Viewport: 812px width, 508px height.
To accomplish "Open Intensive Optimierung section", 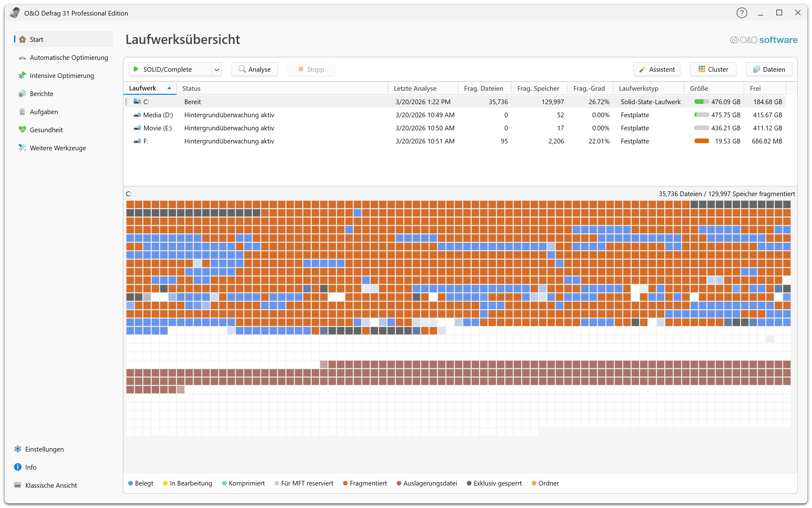I will 61,75.
